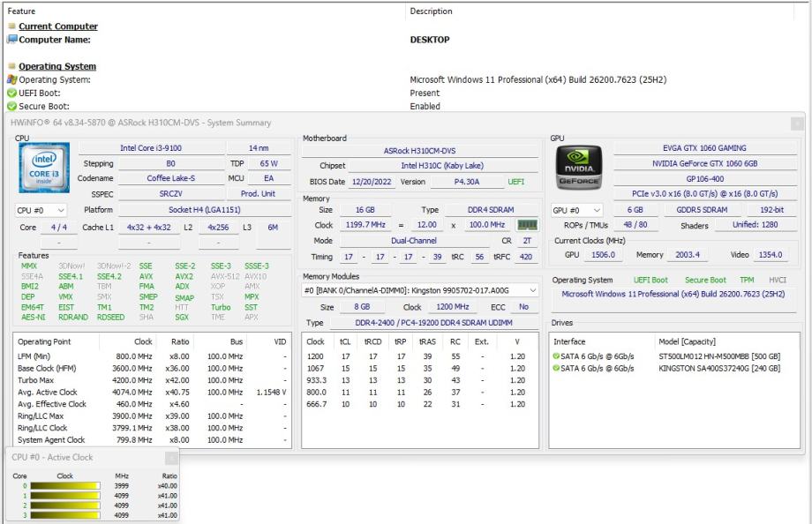The width and height of the screenshot is (812, 524).
Task: Open the CPU #0 selector dropdown
Action: point(41,211)
